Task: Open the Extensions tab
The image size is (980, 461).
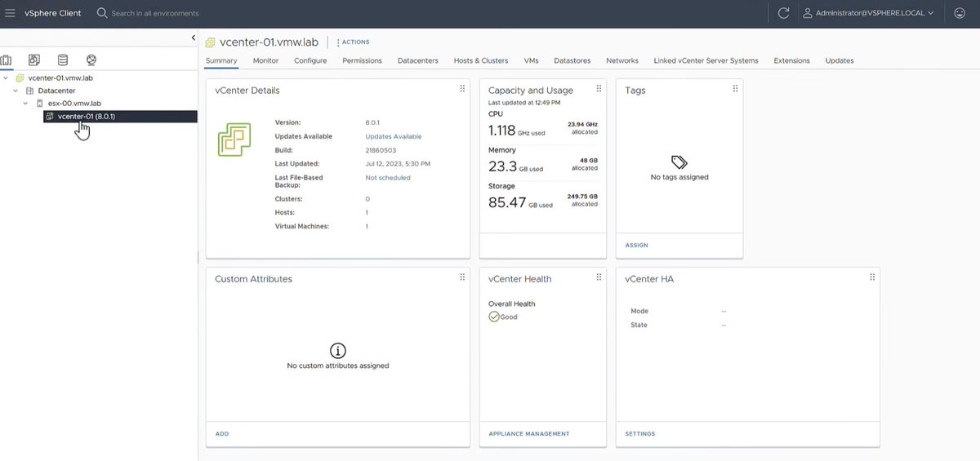Action: click(791, 60)
